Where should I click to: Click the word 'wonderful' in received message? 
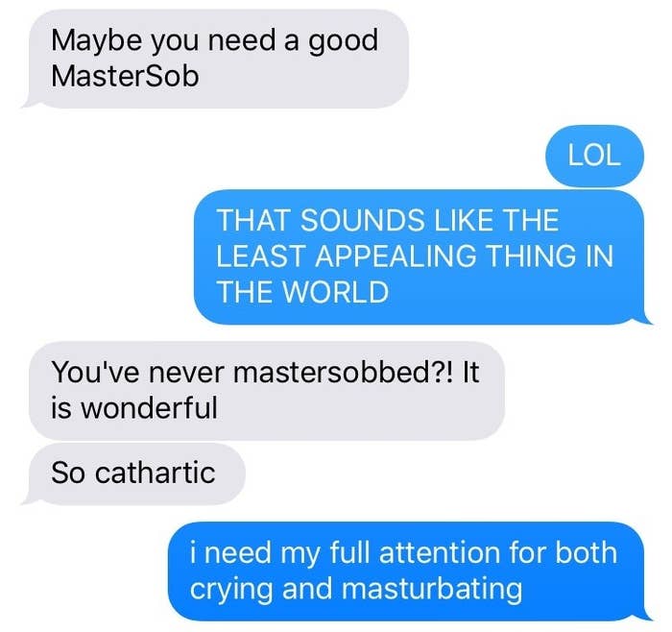149,408
